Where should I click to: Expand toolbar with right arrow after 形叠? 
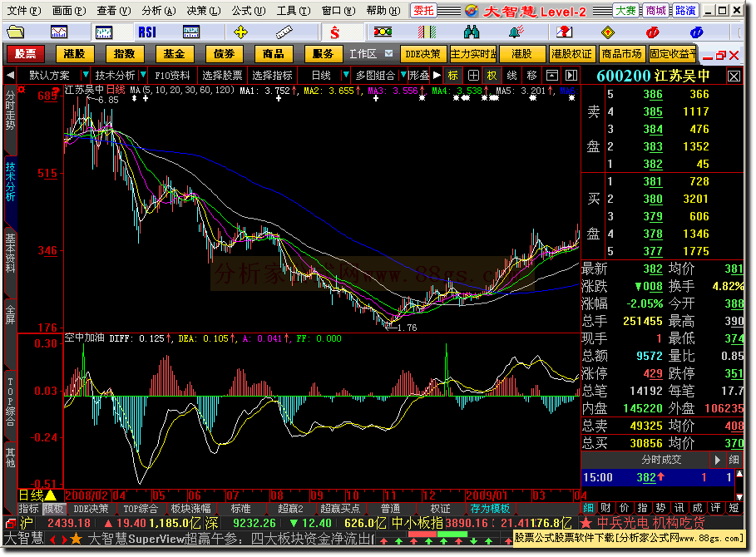(437, 75)
